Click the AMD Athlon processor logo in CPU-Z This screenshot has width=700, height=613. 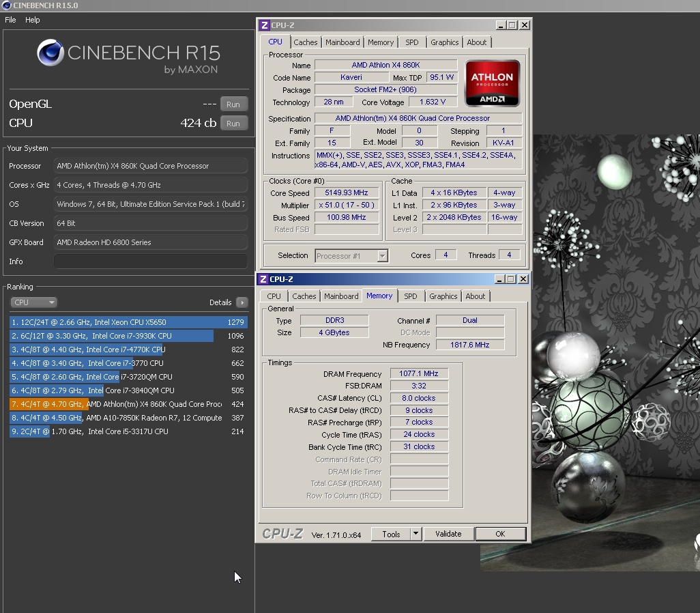[x=492, y=83]
